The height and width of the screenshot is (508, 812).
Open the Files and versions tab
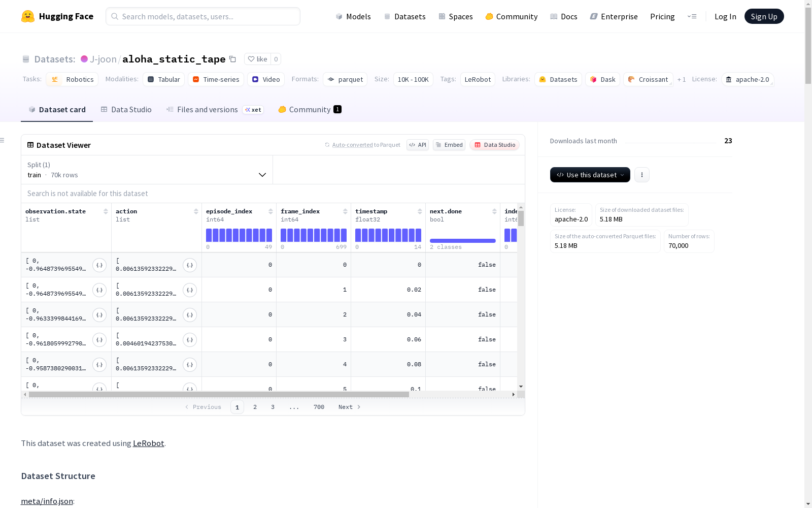click(215, 110)
